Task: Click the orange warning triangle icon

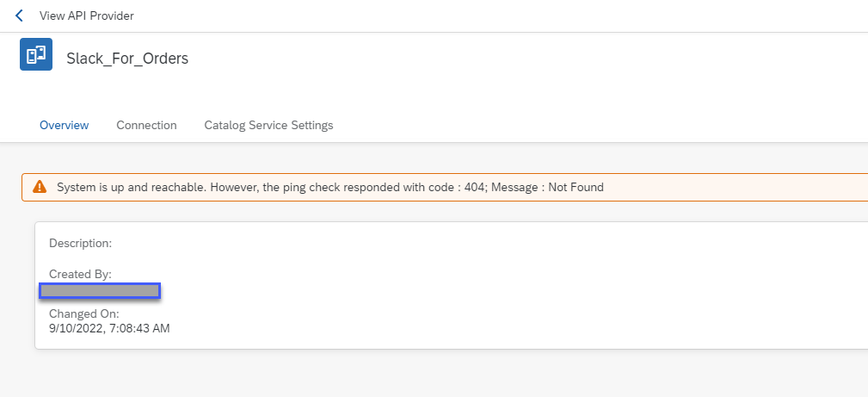Action: pyautogui.click(x=40, y=187)
